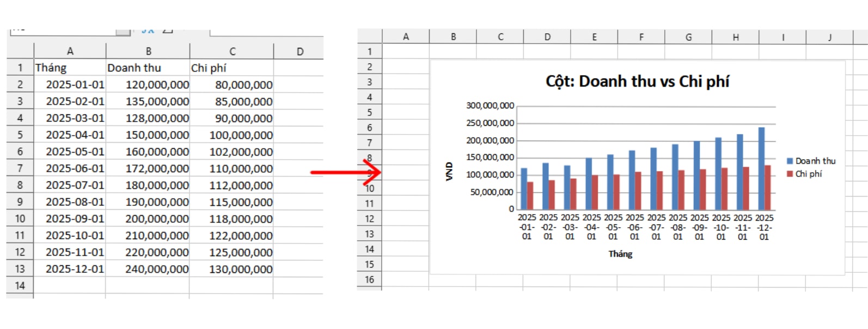Select cell containing 172,000,000

(148, 168)
